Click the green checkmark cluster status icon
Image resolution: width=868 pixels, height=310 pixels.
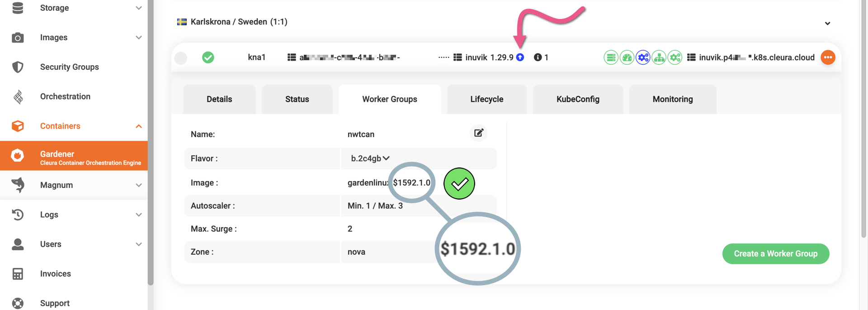(x=208, y=57)
